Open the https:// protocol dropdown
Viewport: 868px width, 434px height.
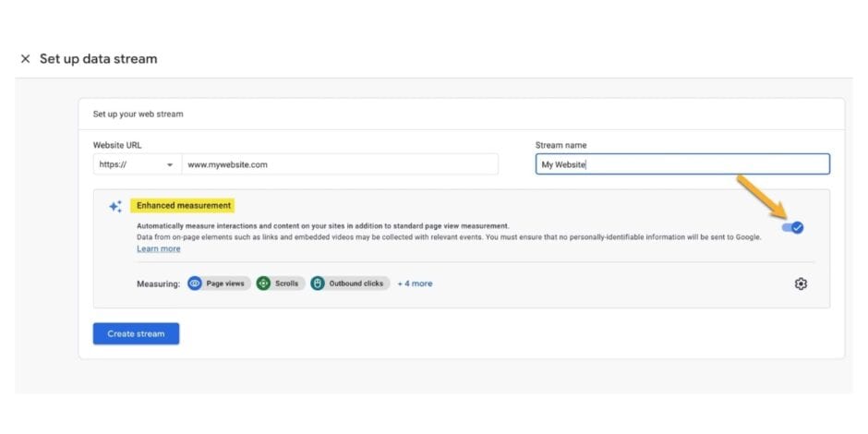coord(137,164)
